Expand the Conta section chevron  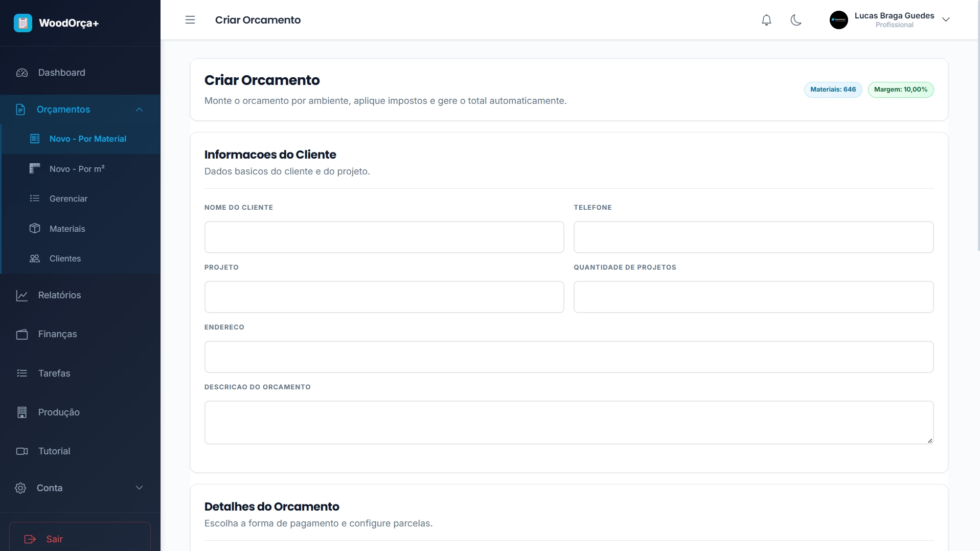[139, 488]
